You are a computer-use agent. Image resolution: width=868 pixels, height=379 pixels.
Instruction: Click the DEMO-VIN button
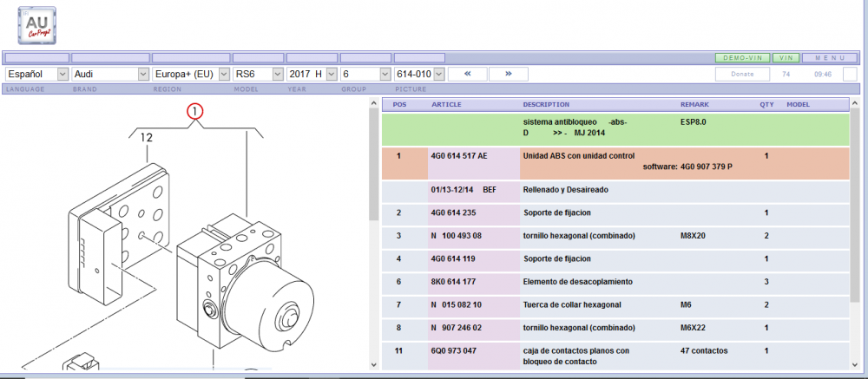coord(742,57)
